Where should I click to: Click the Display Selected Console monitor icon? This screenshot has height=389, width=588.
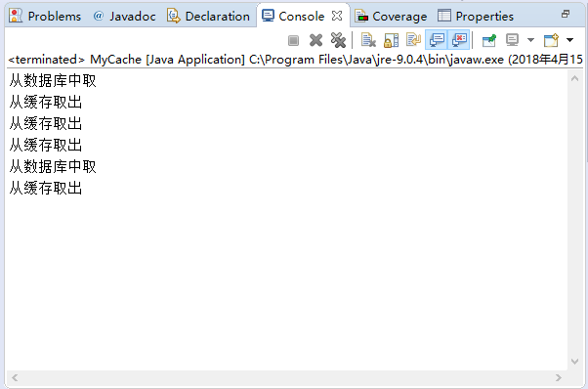pyautogui.click(x=512, y=40)
